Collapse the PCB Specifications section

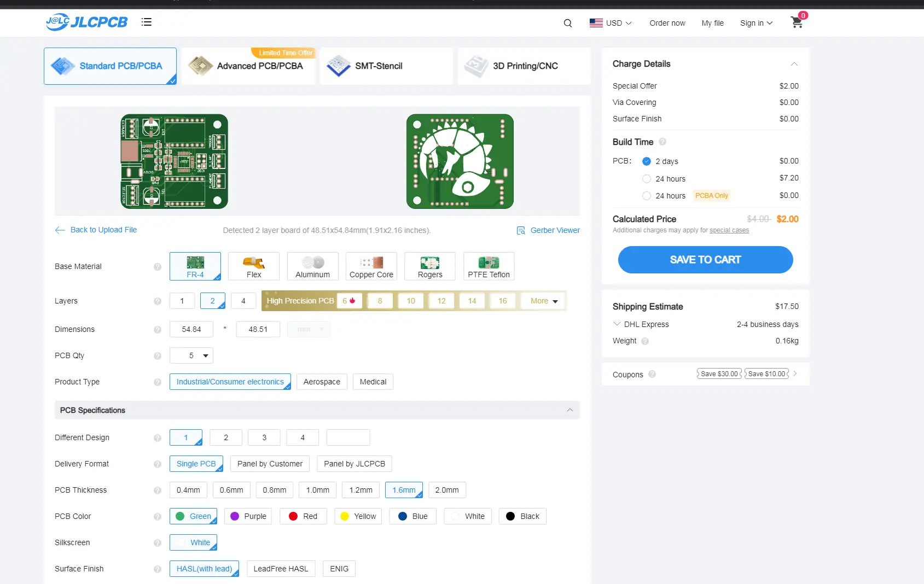tap(569, 410)
